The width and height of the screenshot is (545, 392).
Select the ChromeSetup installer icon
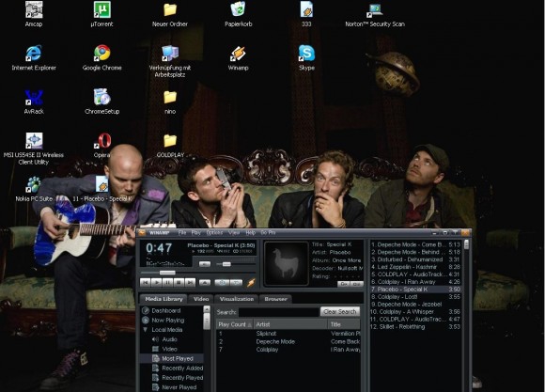pyautogui.click(x=101, y=102)
